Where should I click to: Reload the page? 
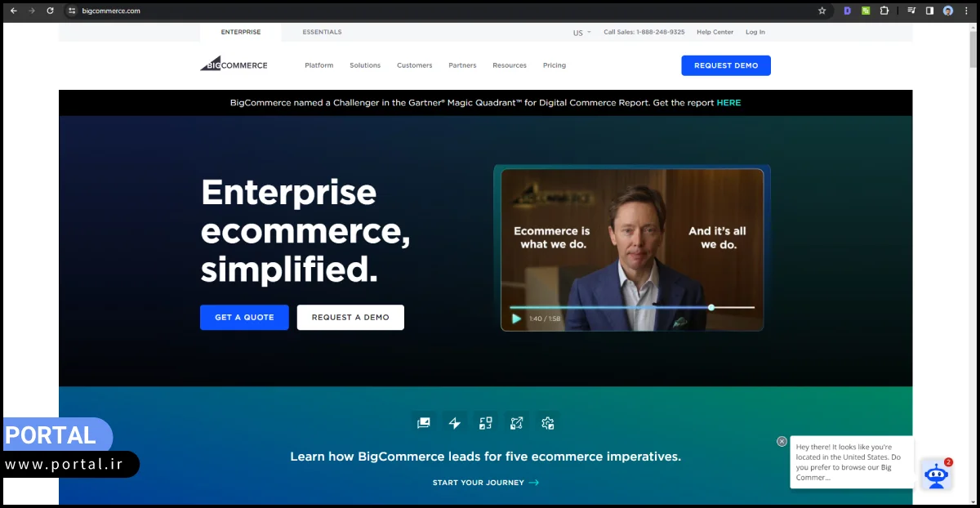tap(50, 11)
